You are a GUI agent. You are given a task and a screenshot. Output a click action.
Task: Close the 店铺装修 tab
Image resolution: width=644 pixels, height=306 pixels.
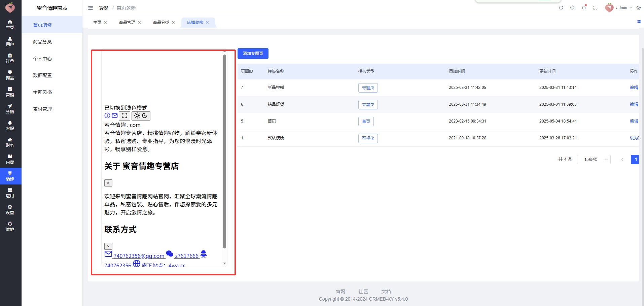(207, 23)
